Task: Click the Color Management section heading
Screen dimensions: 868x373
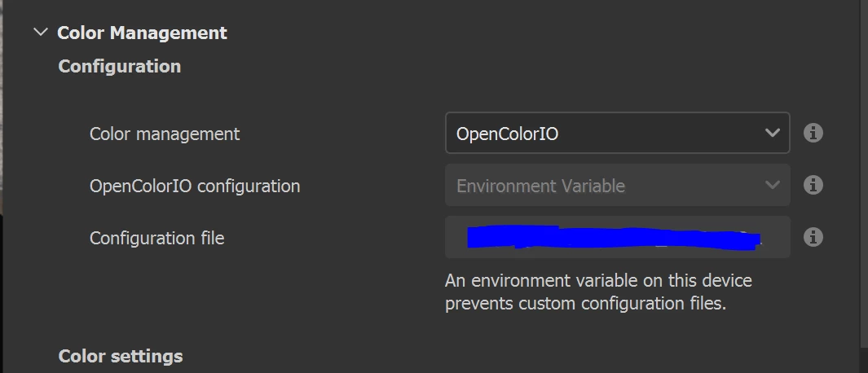Action: point(142,33)
